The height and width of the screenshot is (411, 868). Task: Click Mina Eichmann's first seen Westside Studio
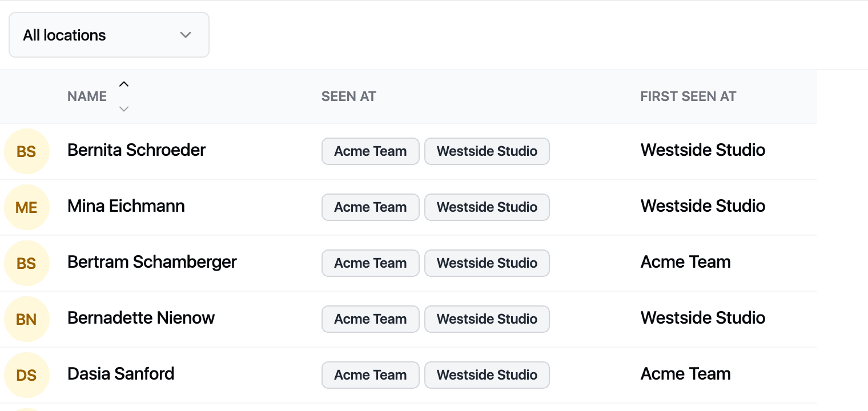(x=703, y=206)
